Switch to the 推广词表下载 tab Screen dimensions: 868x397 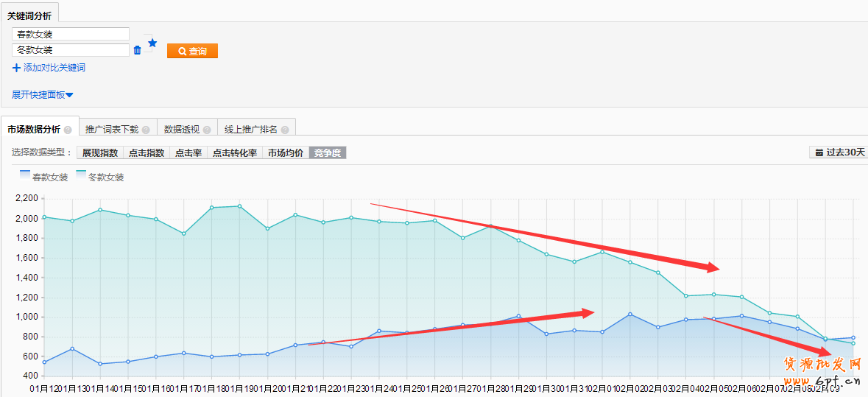[112, 130]
